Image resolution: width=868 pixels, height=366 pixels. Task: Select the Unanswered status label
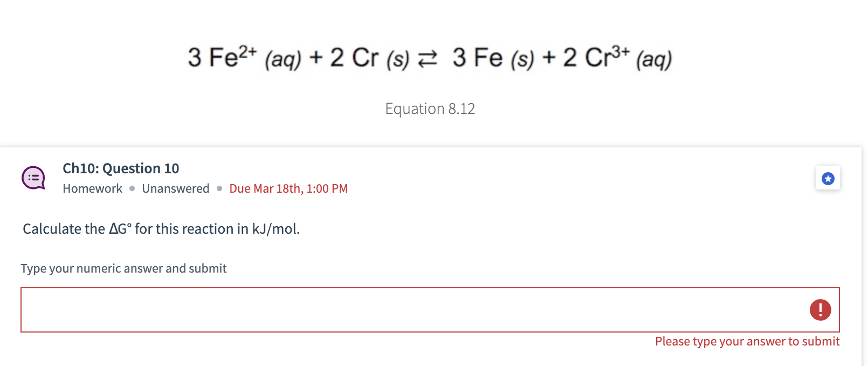click(176, 188)
